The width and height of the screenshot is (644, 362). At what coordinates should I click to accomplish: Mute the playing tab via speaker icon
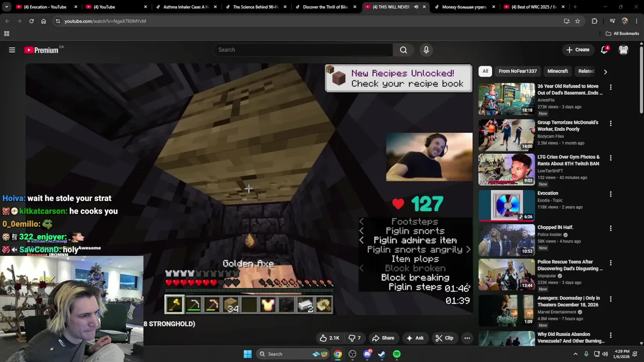pos(416,7)
